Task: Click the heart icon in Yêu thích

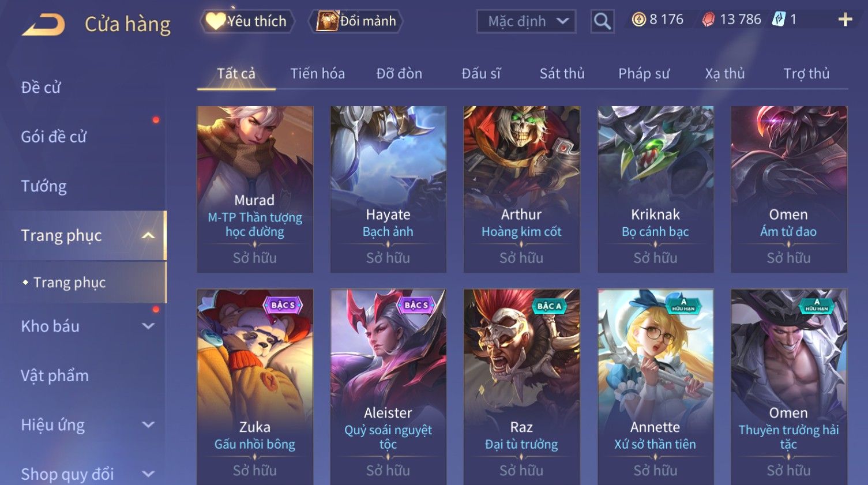Action: click(x=215, y=21)
